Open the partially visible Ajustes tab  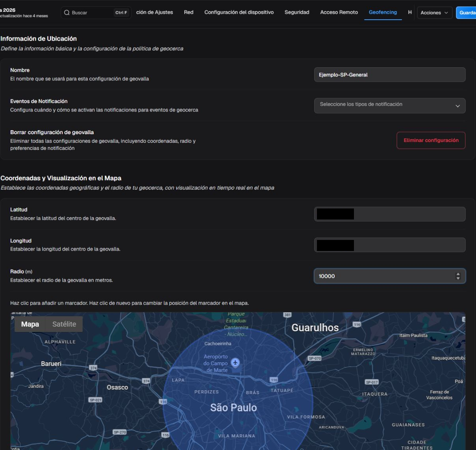coord(154,12)
